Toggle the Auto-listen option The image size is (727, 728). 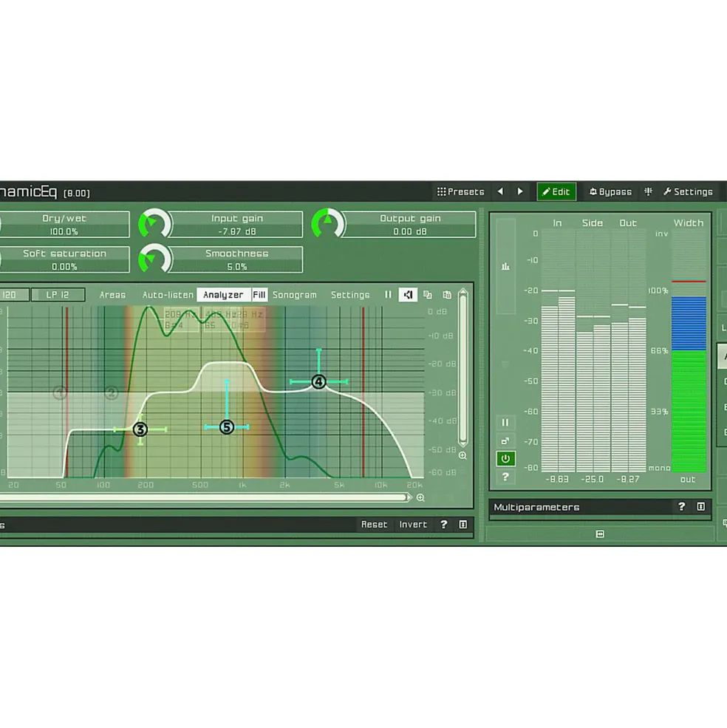(168, 295)
